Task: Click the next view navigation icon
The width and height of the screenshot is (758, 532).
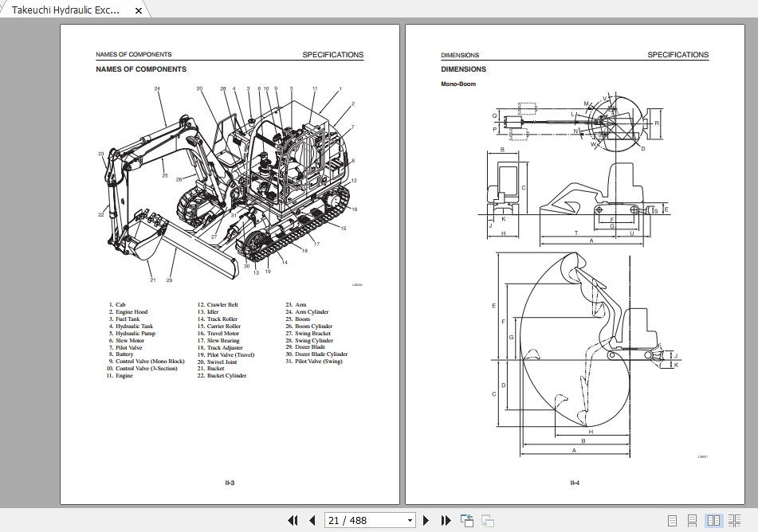Action: (487, 521)
